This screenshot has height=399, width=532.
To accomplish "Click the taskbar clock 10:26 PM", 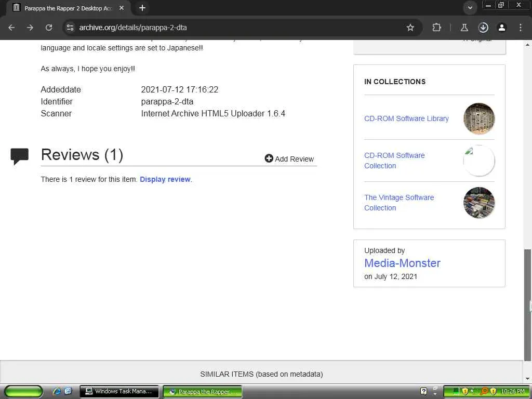I will point(513,392).
